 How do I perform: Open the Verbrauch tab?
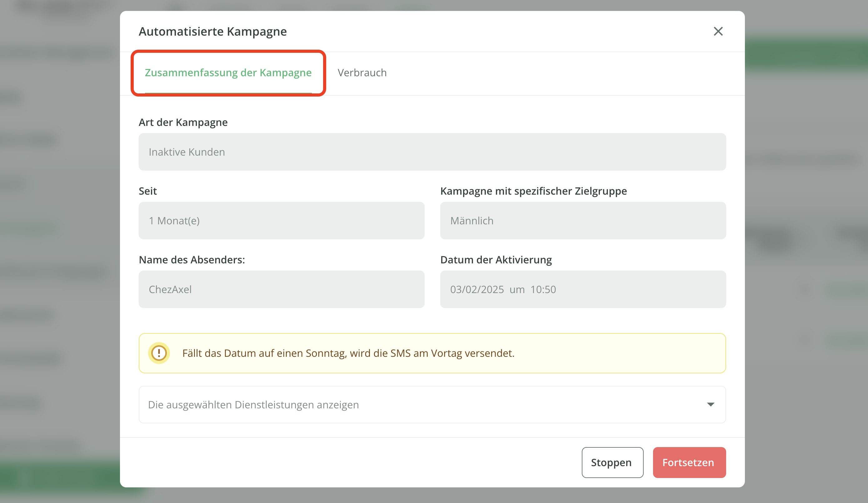point(362,73)
